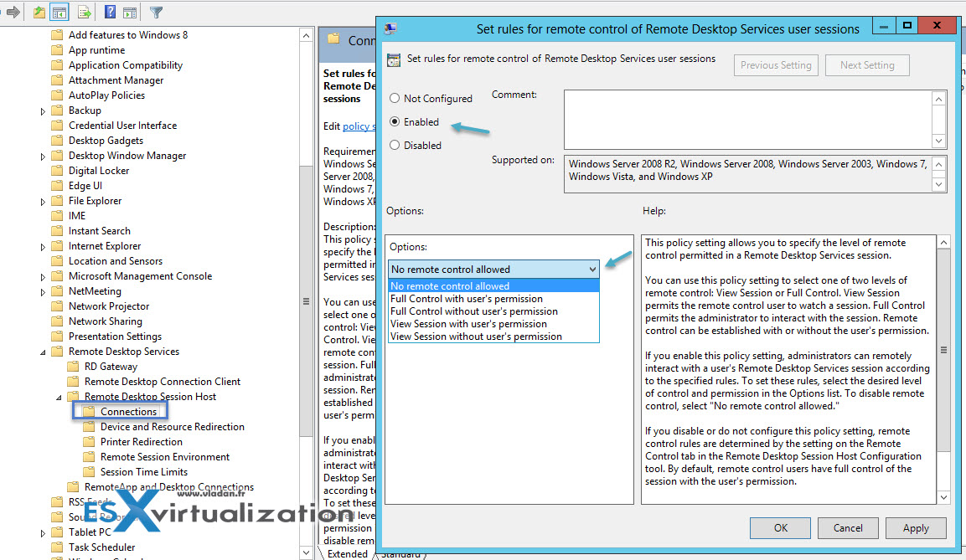Expand the Tablet PC tree node
The height and width of the screenshot is (560, 966).
point(43,533)
